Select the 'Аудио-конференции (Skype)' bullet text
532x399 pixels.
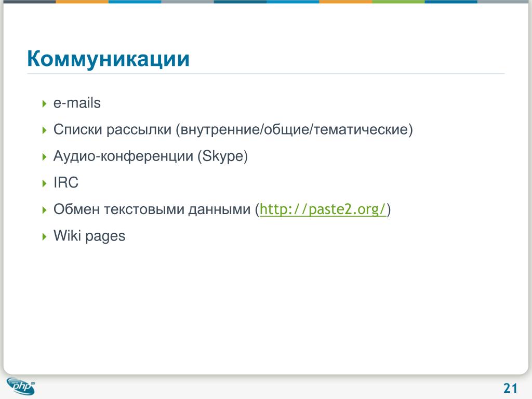click(151, 156)
